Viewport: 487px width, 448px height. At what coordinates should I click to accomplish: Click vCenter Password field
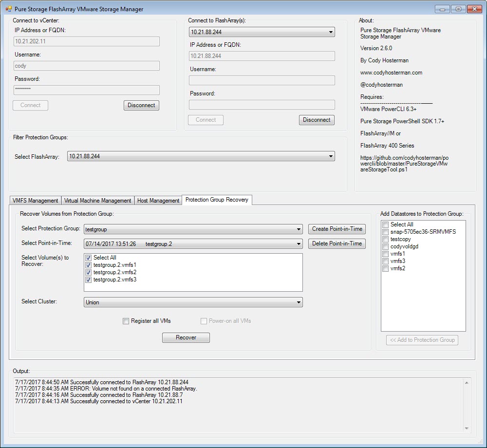pyautogui.click(x=87, y=90)
